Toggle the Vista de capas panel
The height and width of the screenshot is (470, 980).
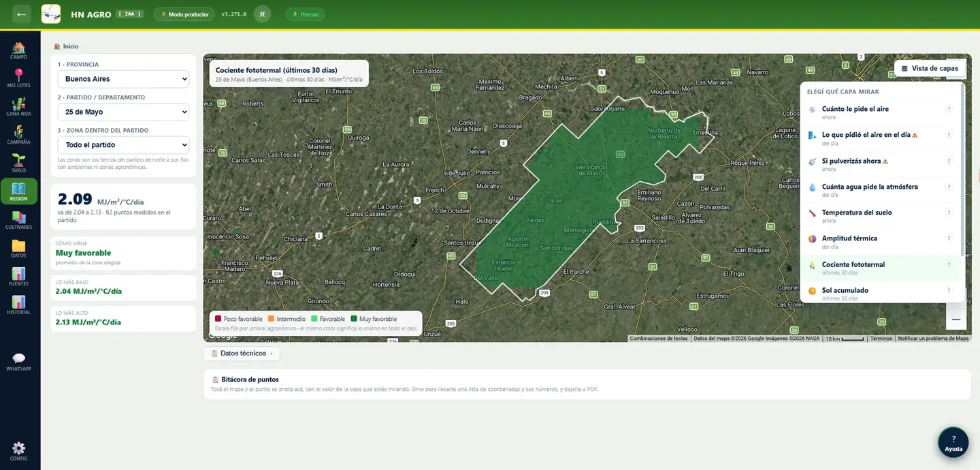(930, 68)
